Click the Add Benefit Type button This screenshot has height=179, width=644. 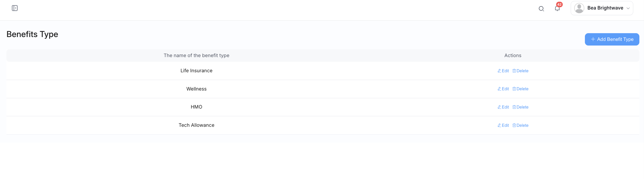[x=612, y=39]
